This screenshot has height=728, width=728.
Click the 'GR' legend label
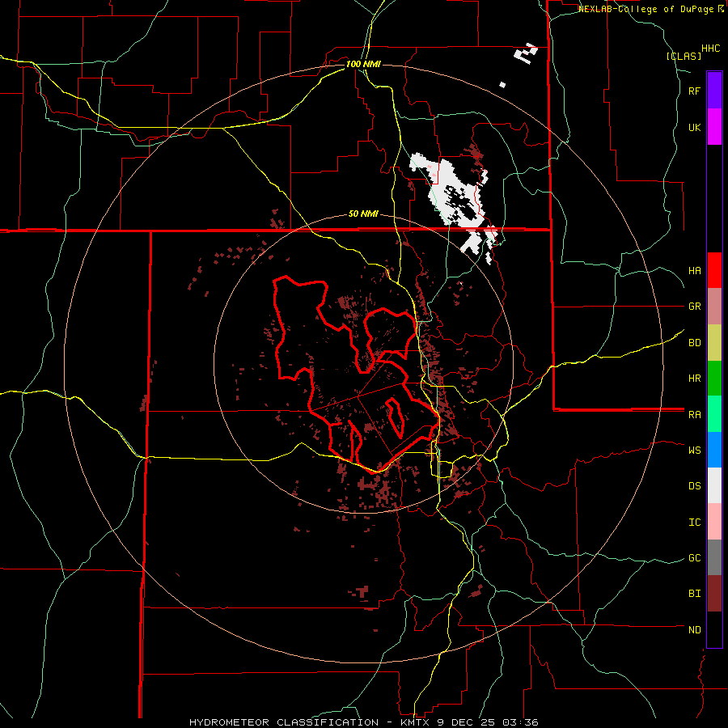click(694, 307)
